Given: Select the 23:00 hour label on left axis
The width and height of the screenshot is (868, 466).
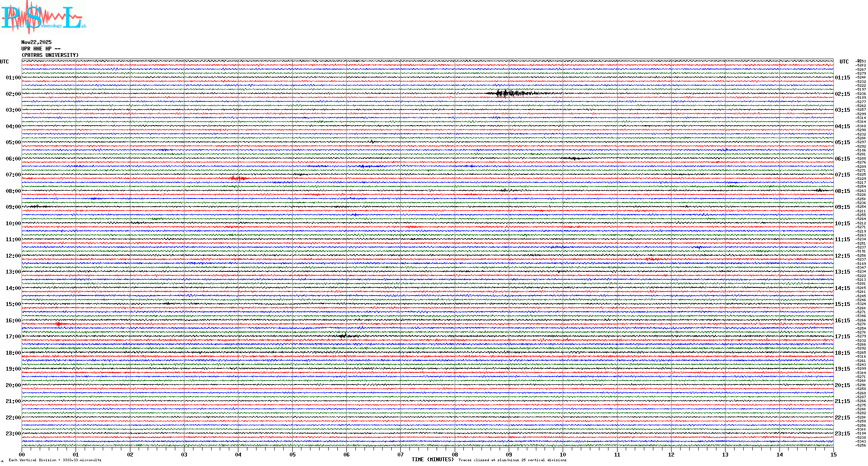Looking at the screenshot, I should coord(13,434).
